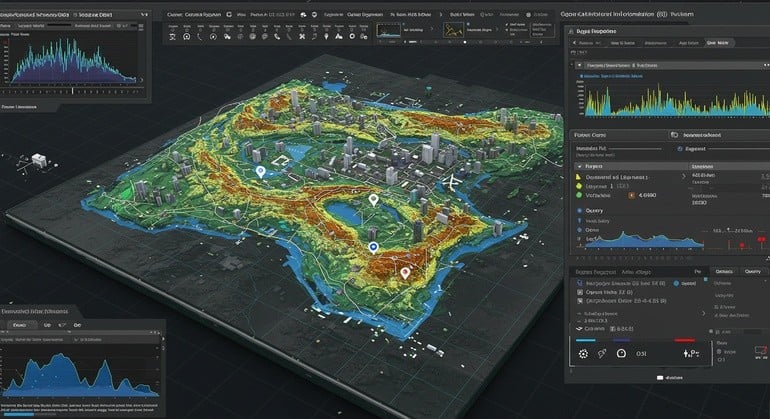Viewport: 770px width, 419px height.
Task: Open settings with the gear icon in the bottom-right panel
Action: pyautogui.click(x=583, y=353)
